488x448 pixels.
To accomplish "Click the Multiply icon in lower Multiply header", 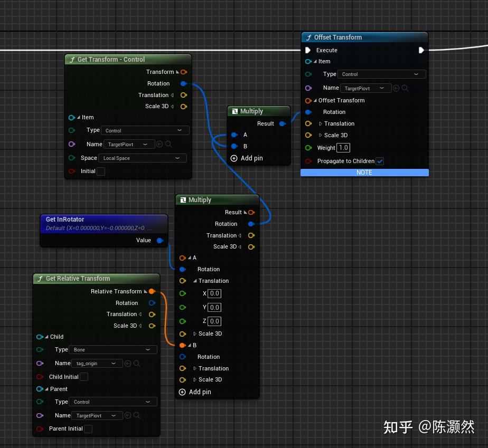I will (182, 199).
